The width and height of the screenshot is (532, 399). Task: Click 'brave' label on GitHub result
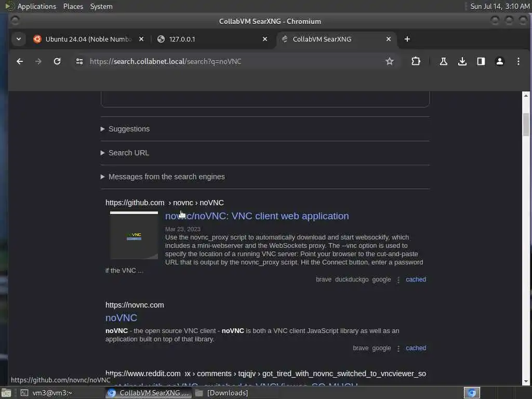click(x=323, y=280)
